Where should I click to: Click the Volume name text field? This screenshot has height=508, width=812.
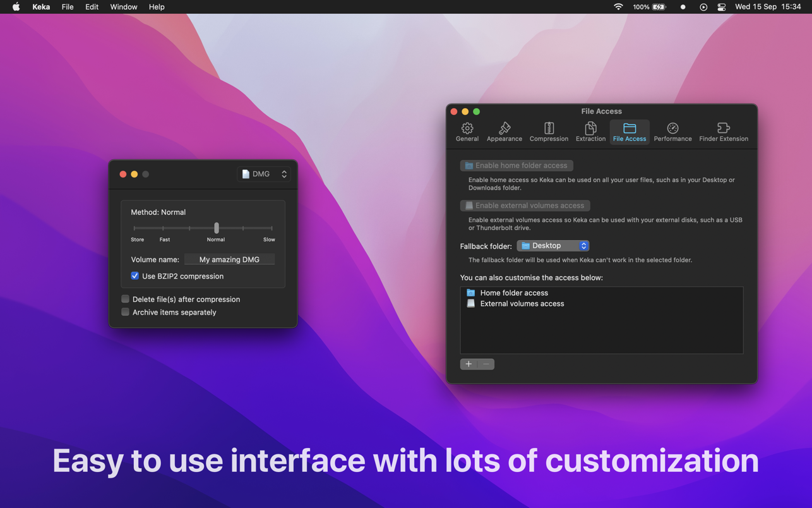(229, 260)
